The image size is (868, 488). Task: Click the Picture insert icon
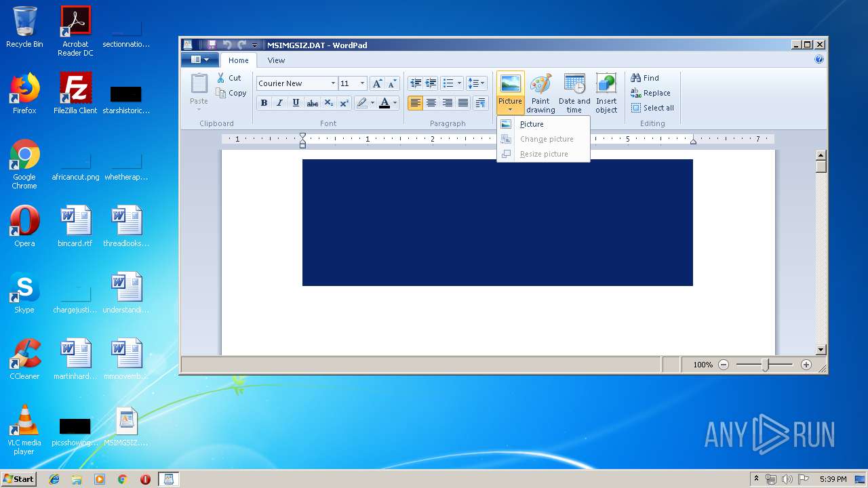click(x=510, y=83)
